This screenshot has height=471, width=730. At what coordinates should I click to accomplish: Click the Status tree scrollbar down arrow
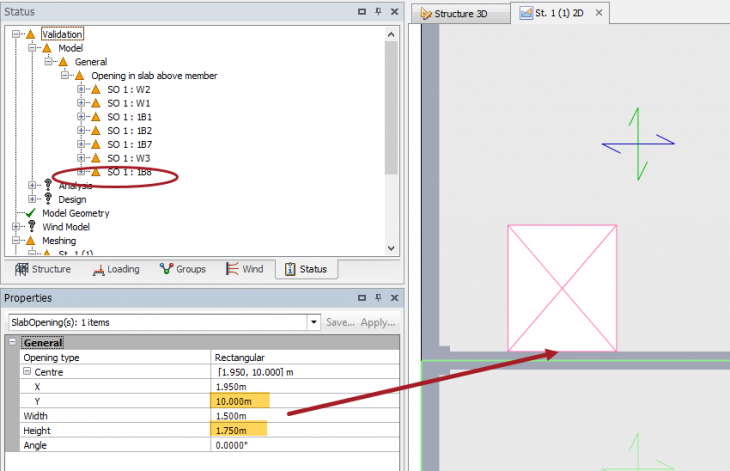391,248
